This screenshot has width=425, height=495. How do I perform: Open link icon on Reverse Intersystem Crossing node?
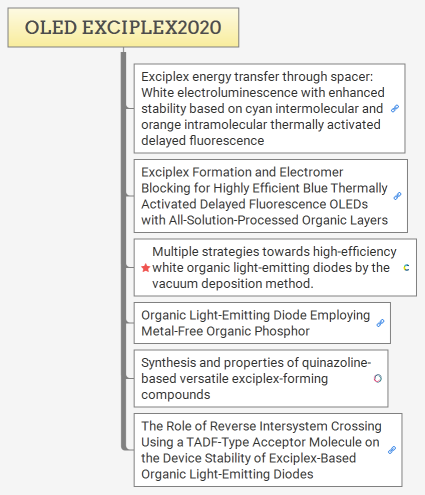click(x=392, y=450)
